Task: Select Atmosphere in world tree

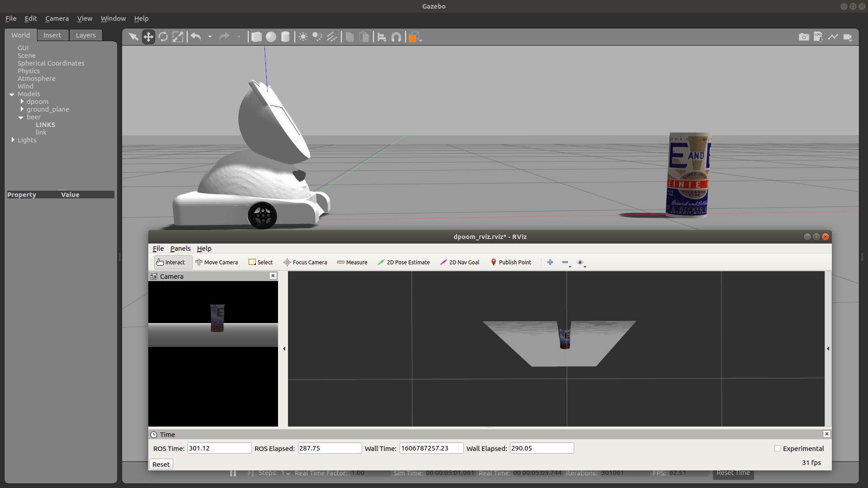Action: pos(37,79)
